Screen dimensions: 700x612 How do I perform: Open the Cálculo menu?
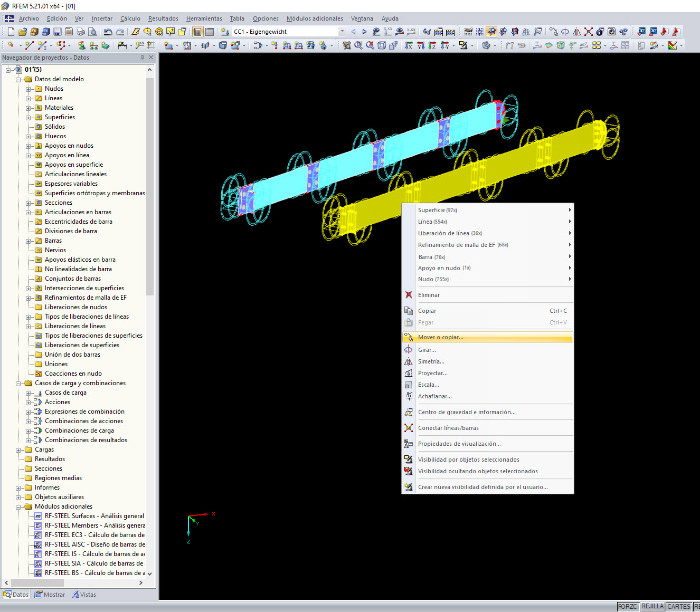[130, 18]
